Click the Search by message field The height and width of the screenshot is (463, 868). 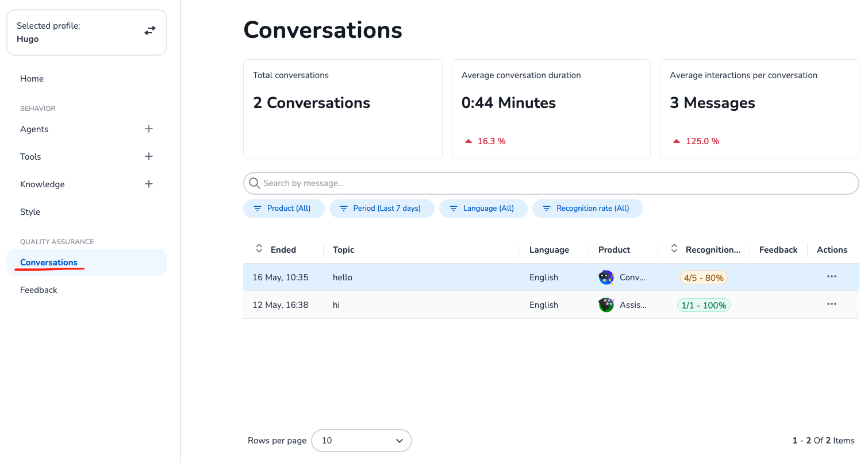(x=551, y=183)
